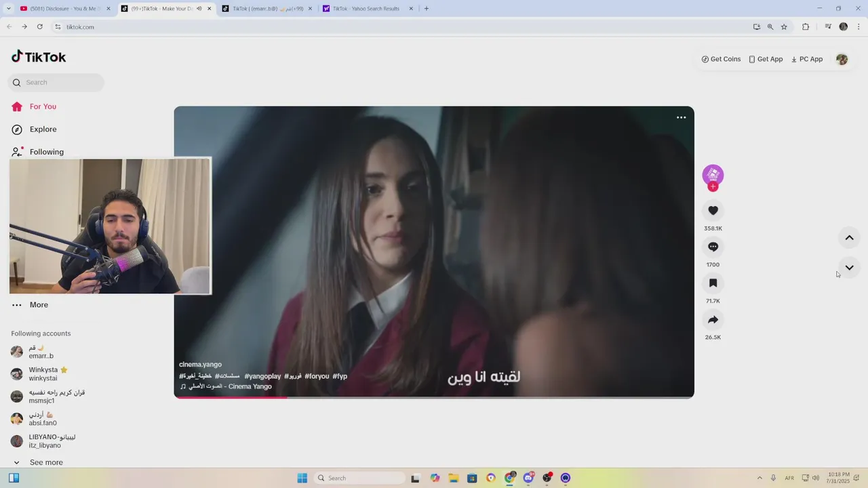The height and width of the screenshot is (488, 868).
Task: Seek along the video progress bar
Action: pos(434,397)
